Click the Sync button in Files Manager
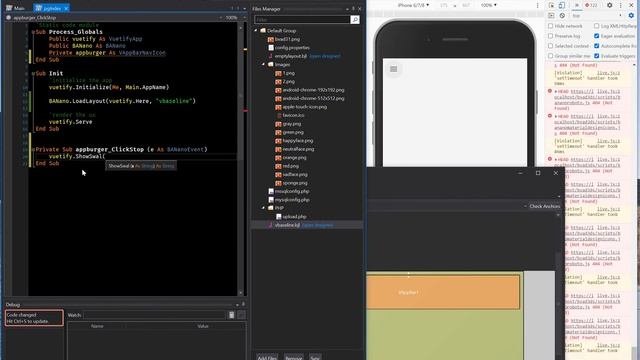640x360 pixels. [315, 358]
